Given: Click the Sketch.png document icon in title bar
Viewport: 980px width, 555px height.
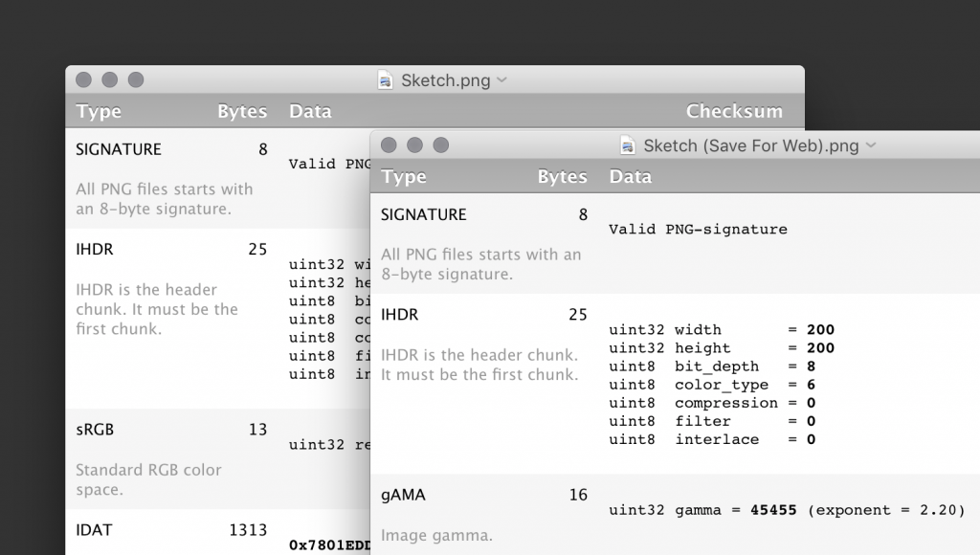Looking at the screenshot, I should (x=386, y=80).
